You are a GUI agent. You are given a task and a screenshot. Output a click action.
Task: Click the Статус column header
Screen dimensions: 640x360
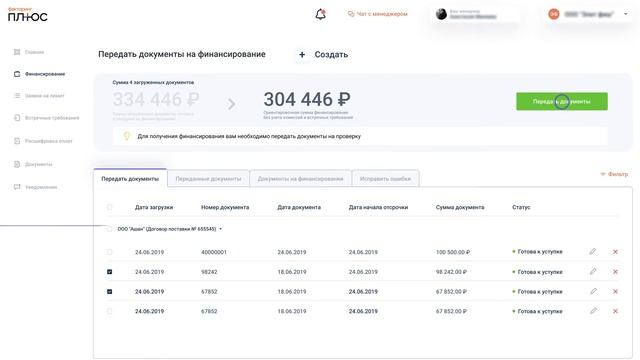coord(521,207)
